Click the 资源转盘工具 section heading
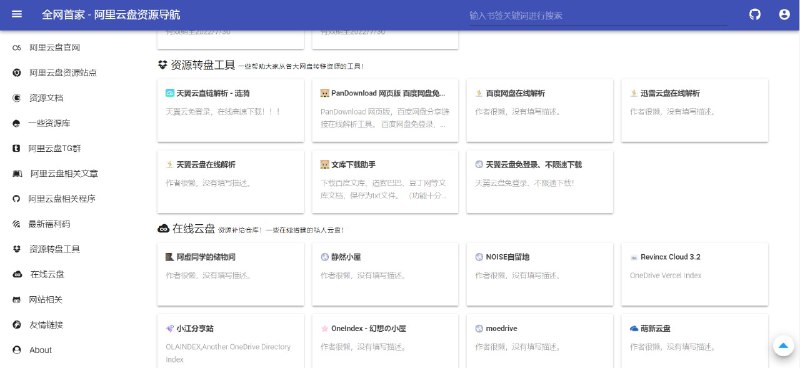 point(203,65)
